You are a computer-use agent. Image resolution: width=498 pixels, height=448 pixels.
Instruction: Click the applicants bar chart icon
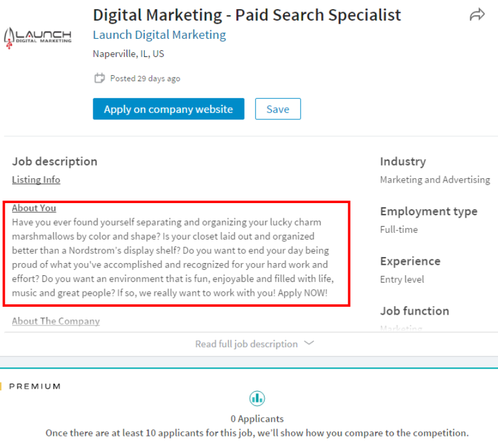point(257,398)
